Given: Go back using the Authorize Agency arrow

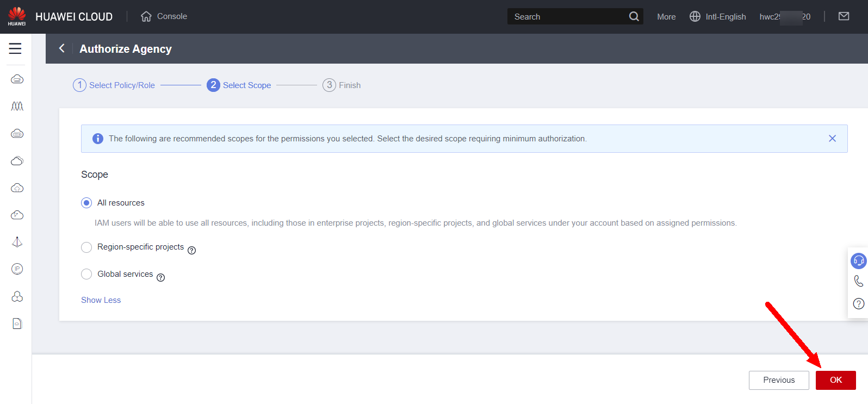Looking at the screenshot, I should 62,48.
